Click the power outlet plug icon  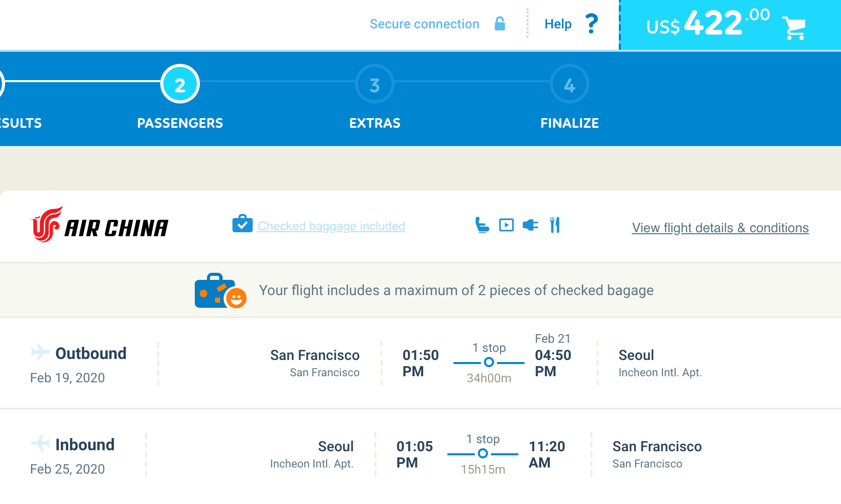click(531, 225)
